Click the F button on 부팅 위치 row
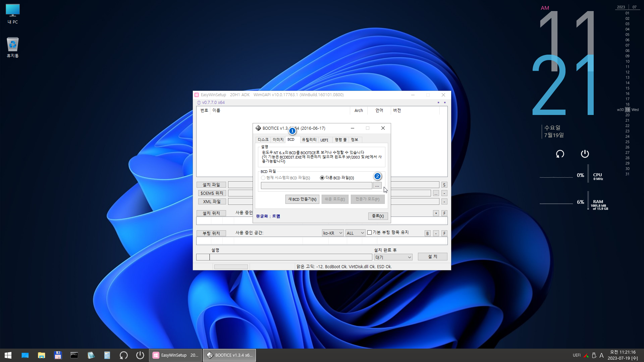Viewport: 644px width, 362px height. click(x=444, y=233)
